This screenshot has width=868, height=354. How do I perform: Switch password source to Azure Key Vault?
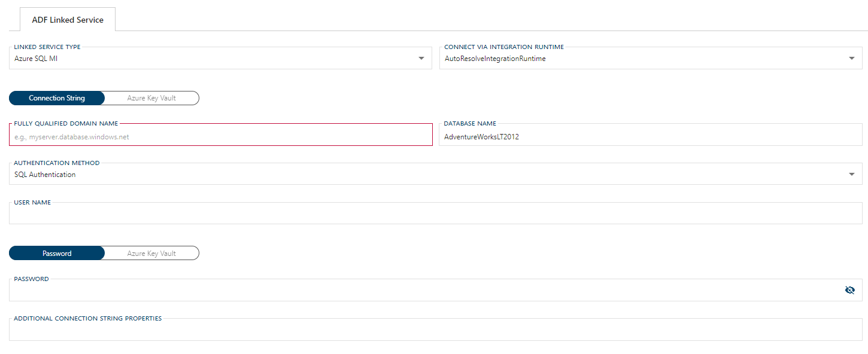(150, 253)
